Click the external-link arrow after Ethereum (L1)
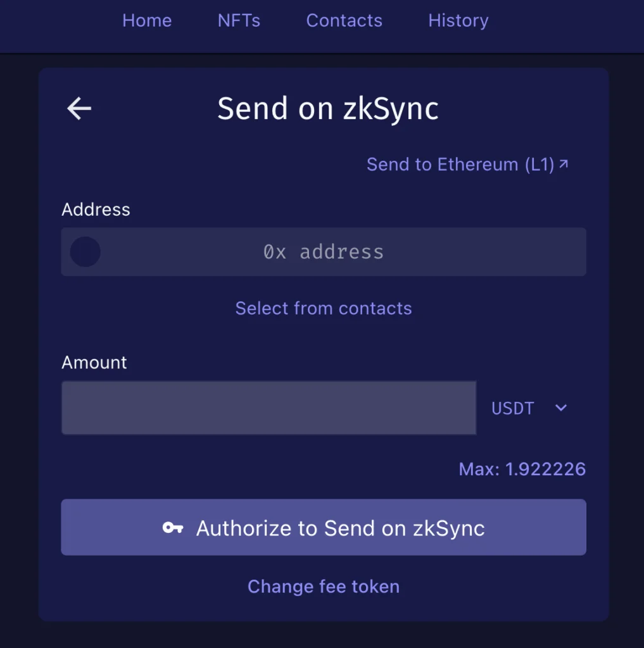The height and width of the screenshot is (648, 644). pyautogui.click(x=564, y=165)
